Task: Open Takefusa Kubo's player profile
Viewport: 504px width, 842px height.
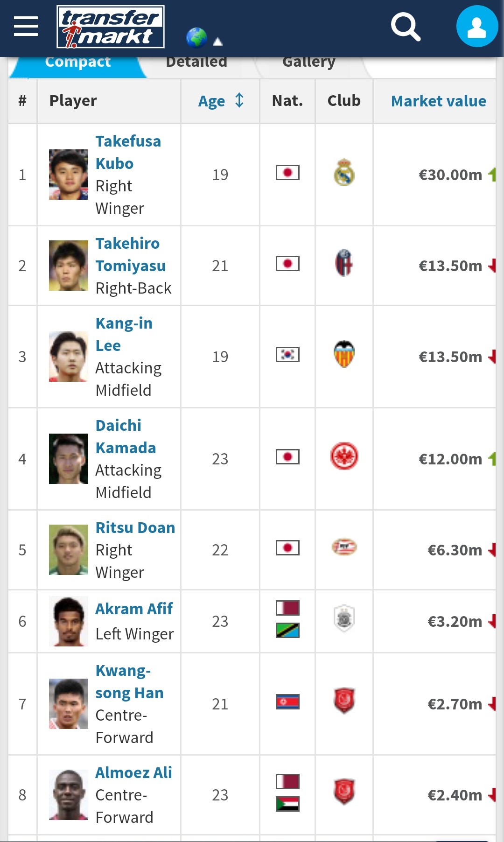Action: click(x=128, y=152)
